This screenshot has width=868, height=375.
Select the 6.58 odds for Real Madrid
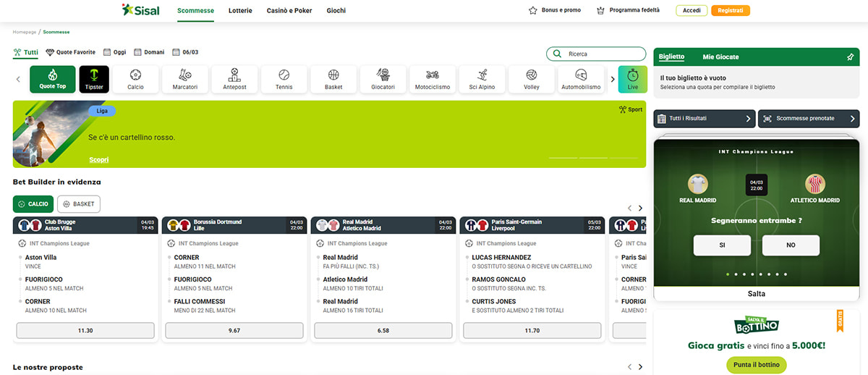click(x=383, y=330)
